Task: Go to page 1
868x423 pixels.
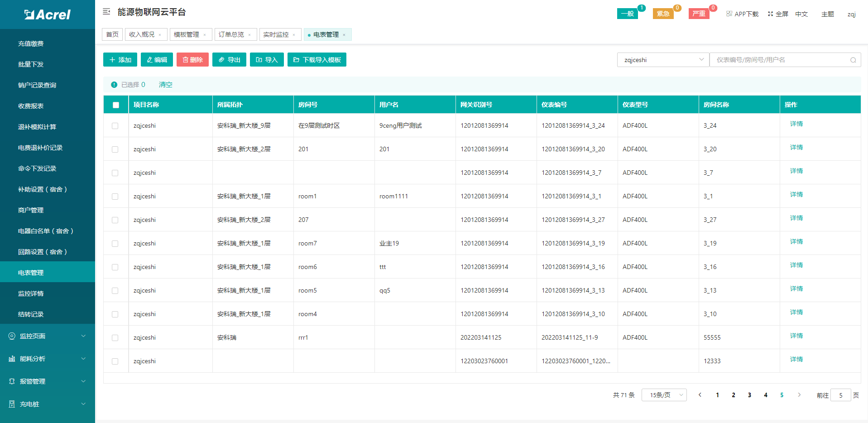Action: 717,395
